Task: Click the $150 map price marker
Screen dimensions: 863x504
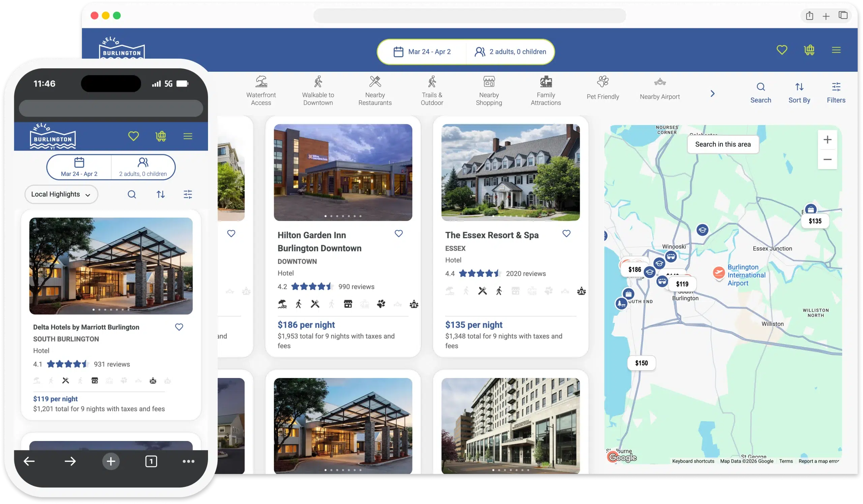Action: 641,363
